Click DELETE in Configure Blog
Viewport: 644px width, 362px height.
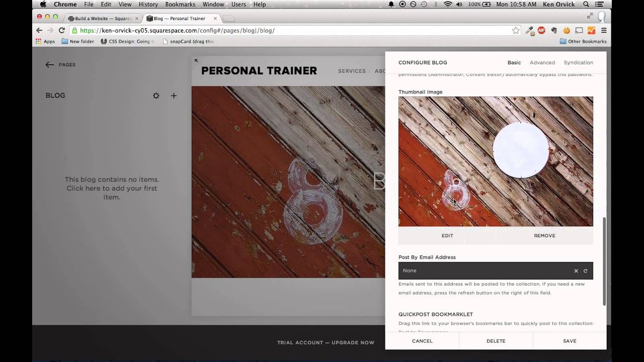[x=496, y=341]
